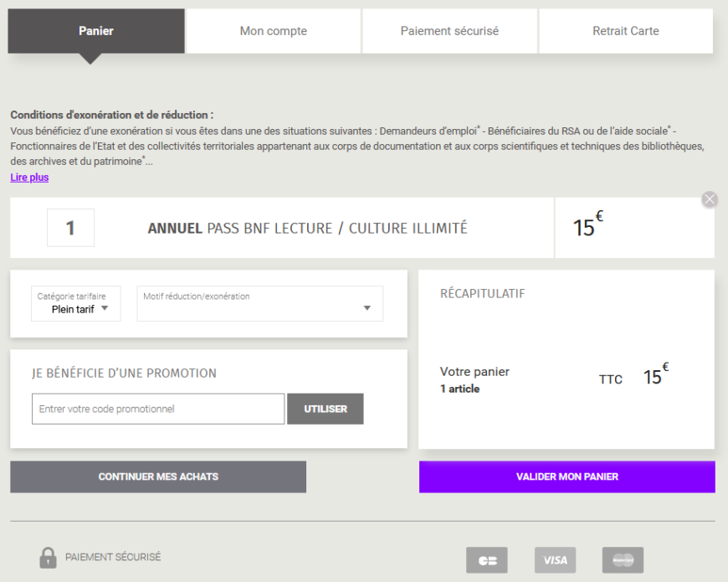Focus the promotional code input field
Image resolution: width=728 pixels, height=582 pixels.
[158, 409]
